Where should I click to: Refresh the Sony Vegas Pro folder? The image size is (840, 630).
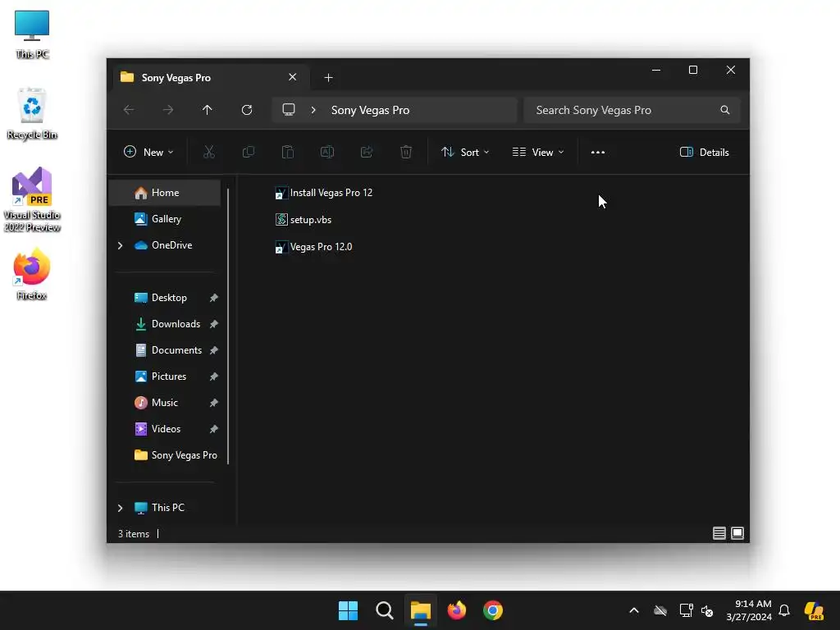point(247,110)
